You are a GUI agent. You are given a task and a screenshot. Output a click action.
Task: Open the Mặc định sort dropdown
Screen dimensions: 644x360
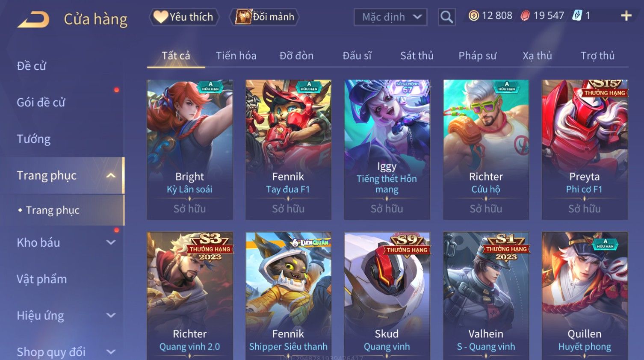point(390,17)
